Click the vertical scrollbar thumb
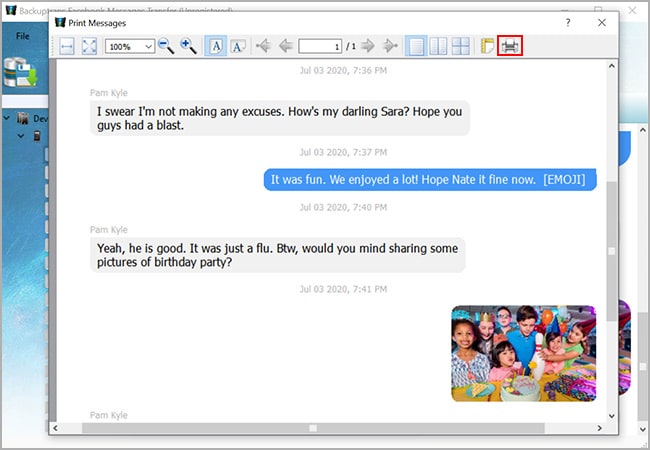The width and height of the screenshot is (650, 450). pyautogui.click(x=611, y=250)
